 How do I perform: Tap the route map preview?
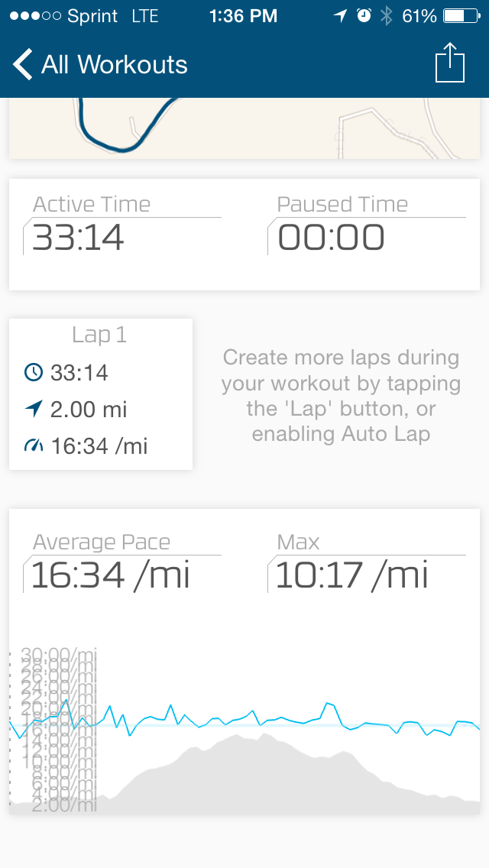click(244, 128)
